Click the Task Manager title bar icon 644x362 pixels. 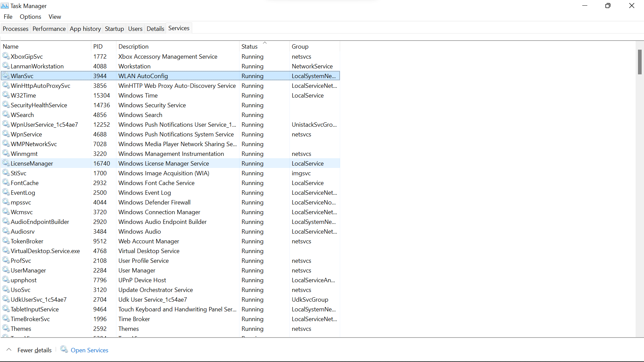[x=5, y=6]
